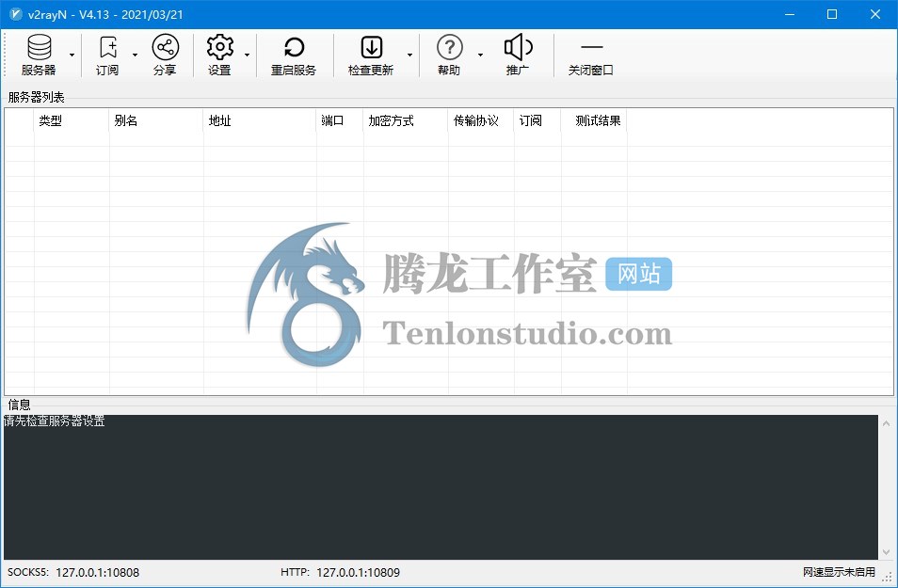Sort by the 别名 column header
The width and height of the screenshot is (898, 588).
(156, 120)
